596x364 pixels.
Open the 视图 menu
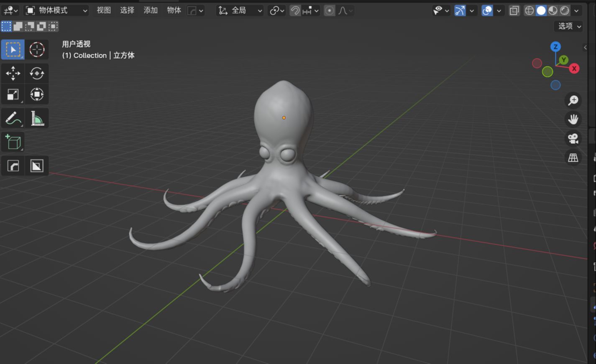(103, 10)
